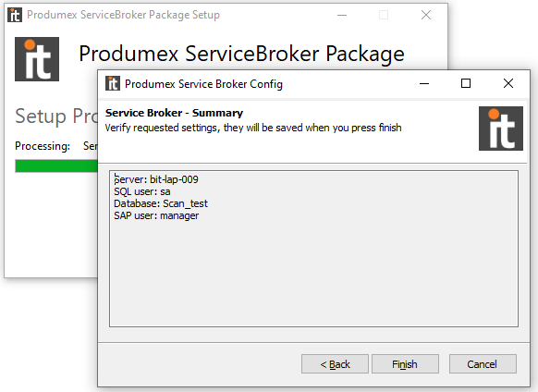Click the Produmex Service Broker Config title icon

(113, 83)
